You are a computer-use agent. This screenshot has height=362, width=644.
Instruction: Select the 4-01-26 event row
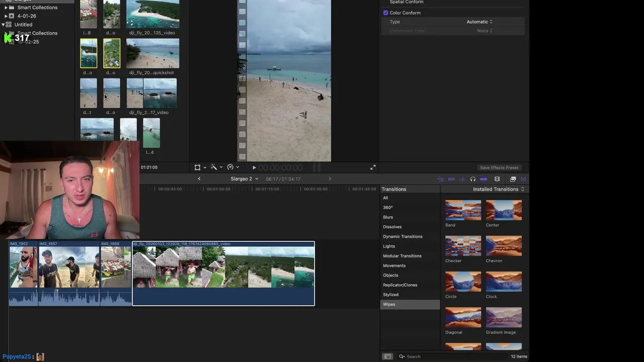(37, 16)
